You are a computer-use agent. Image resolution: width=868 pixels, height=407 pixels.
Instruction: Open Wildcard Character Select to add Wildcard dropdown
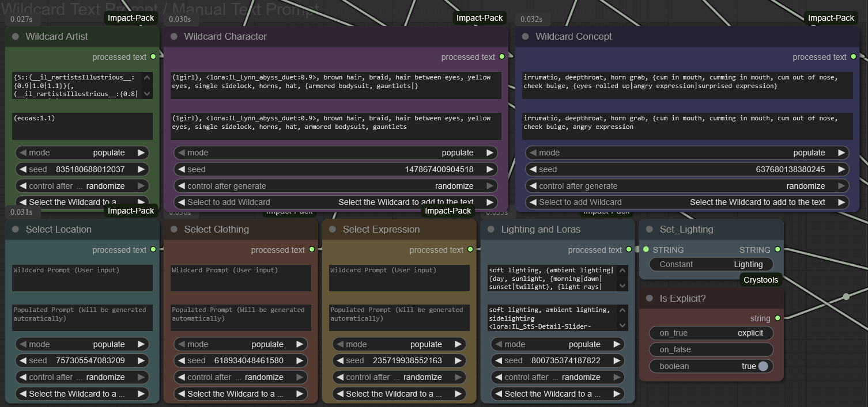coord(335,202)
